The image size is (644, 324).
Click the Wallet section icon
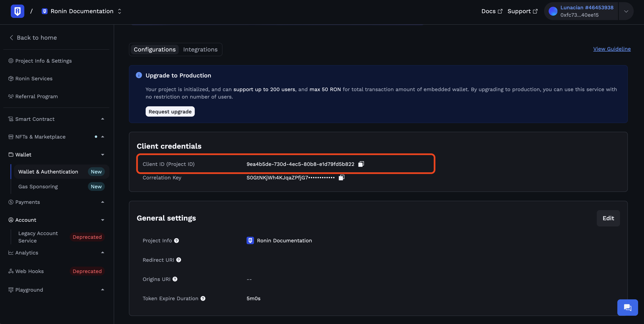tap(11, 155)
